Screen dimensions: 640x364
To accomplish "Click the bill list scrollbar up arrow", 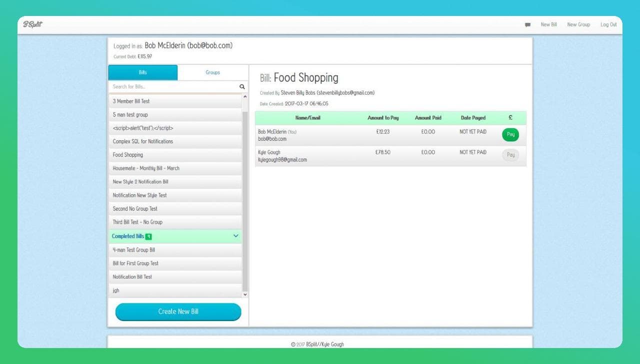I will click(x=245, y=96).
